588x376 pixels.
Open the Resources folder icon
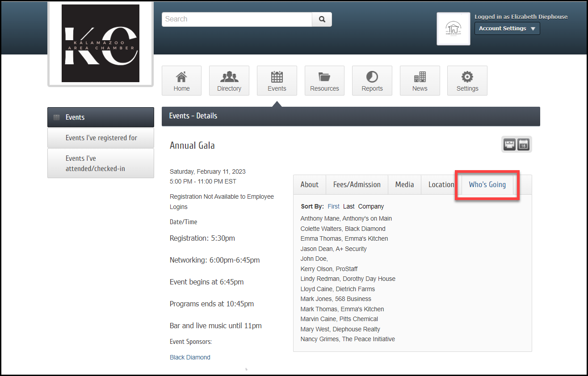click(x=324, y=81)
